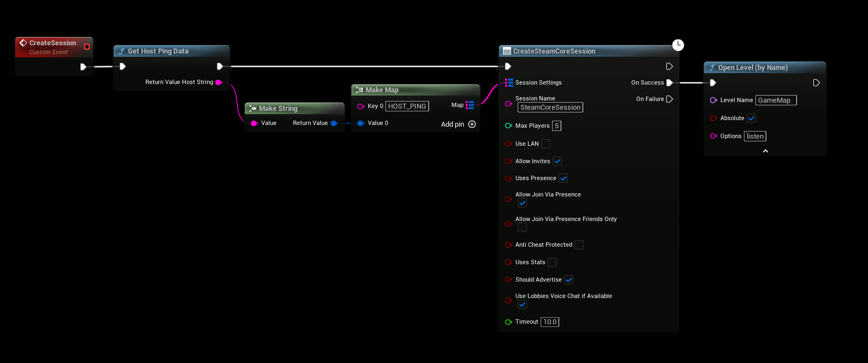Click the Options input pin
The width and height of the screenshot is (868, 363).
713,136
